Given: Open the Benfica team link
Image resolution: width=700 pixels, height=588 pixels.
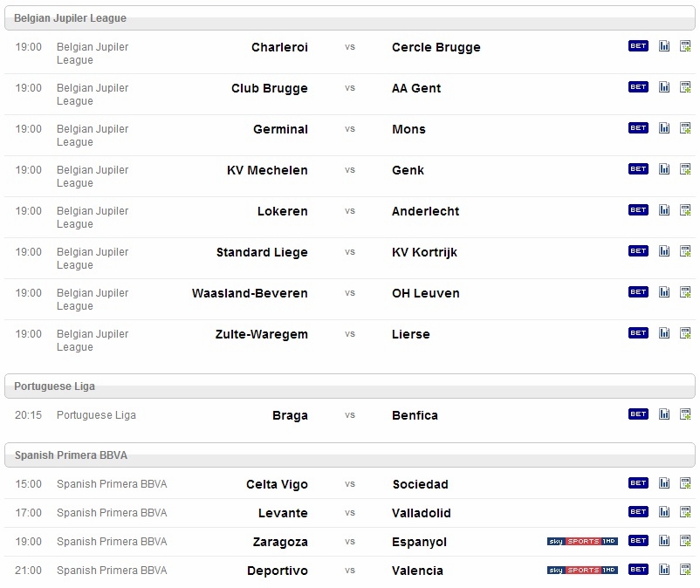Looking at the screenshot, I should pos(415,415).
